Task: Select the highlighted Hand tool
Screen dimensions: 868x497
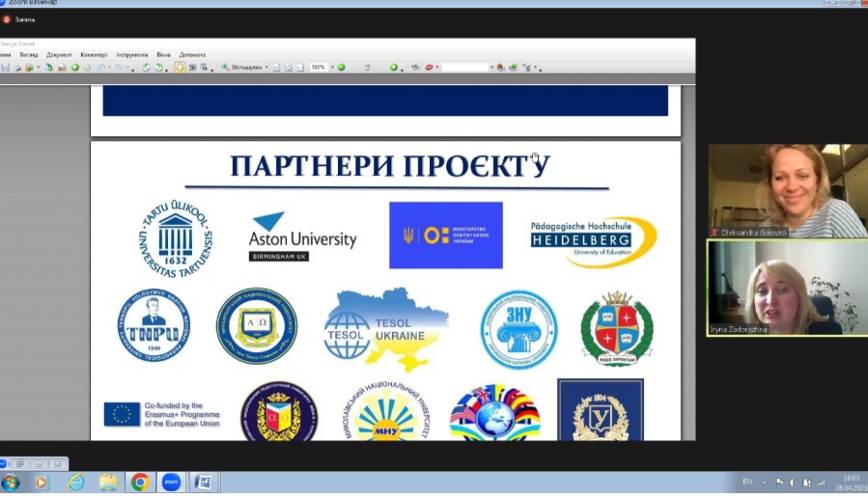Action: [x=180, y=68]
